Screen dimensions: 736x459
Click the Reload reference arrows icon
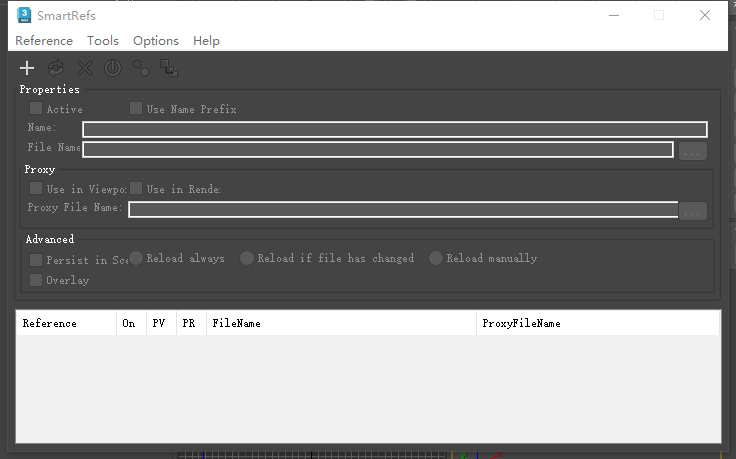[56, 68]
